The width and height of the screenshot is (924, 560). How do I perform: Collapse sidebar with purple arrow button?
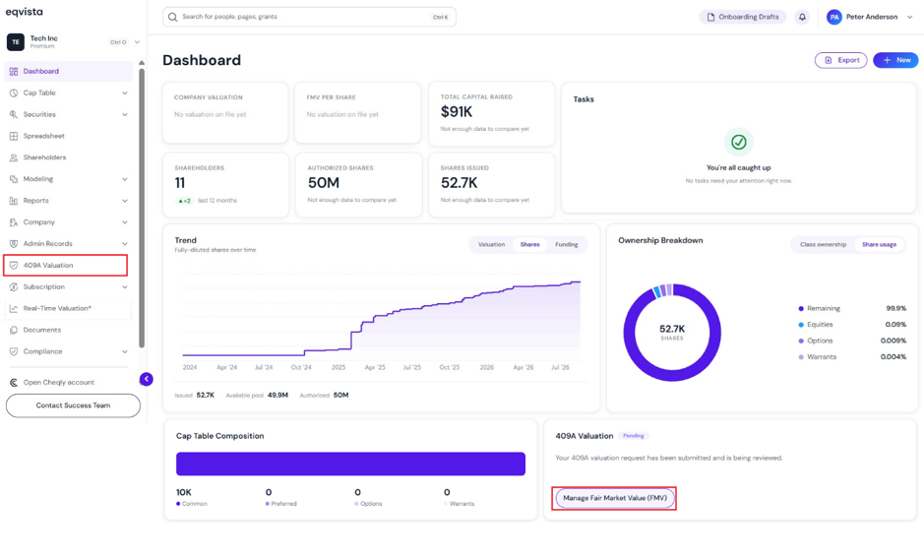coord(147,379)
